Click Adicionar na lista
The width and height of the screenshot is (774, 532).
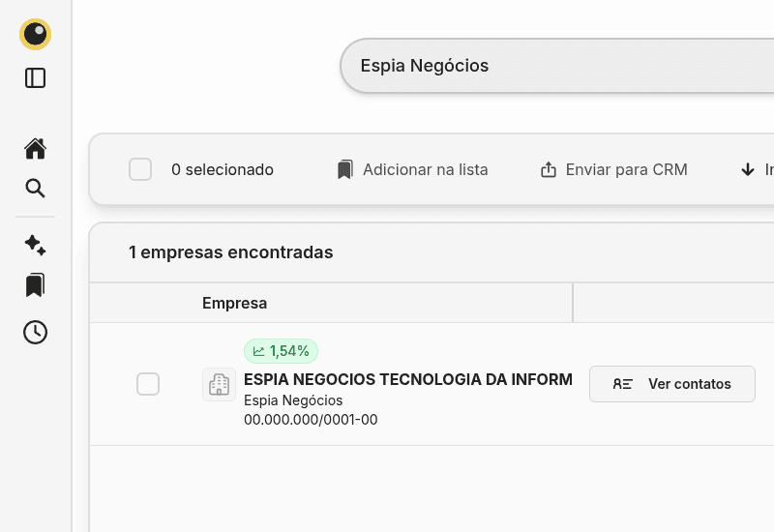pyautogui.click(x=412, y=170)
